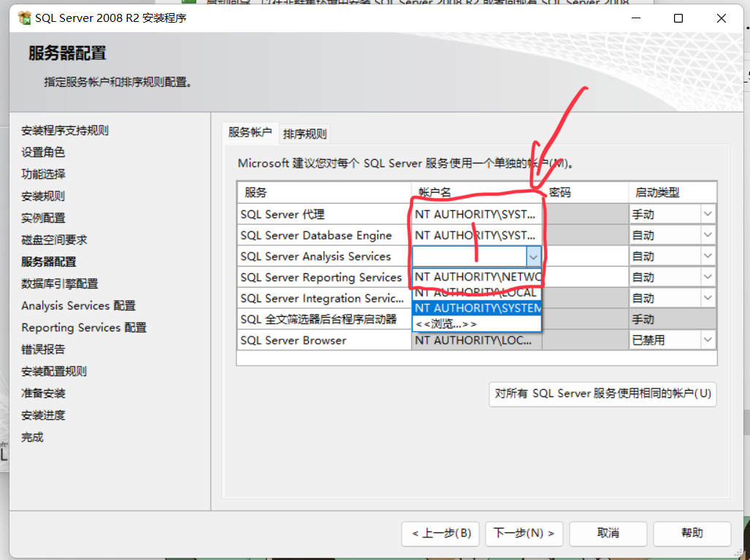Click account name cell for SQL Server Database Engine
Viewport: 750px width, 560px height.
click(477, 235)
